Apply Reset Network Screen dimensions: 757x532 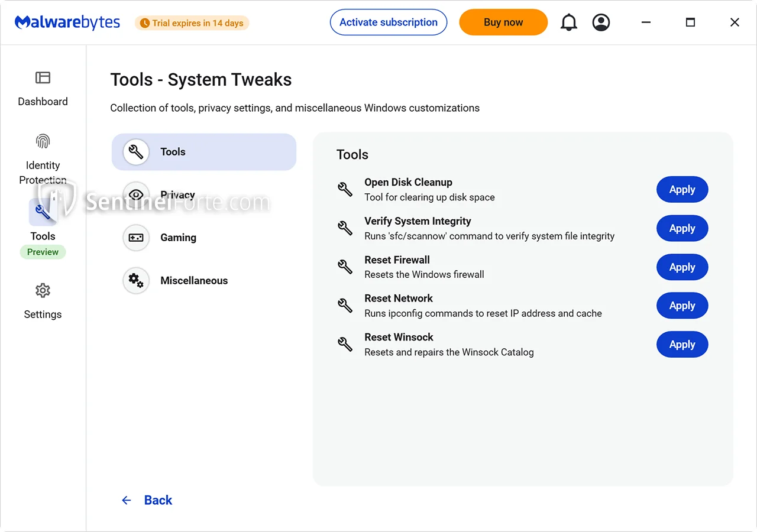click(682, 306)
